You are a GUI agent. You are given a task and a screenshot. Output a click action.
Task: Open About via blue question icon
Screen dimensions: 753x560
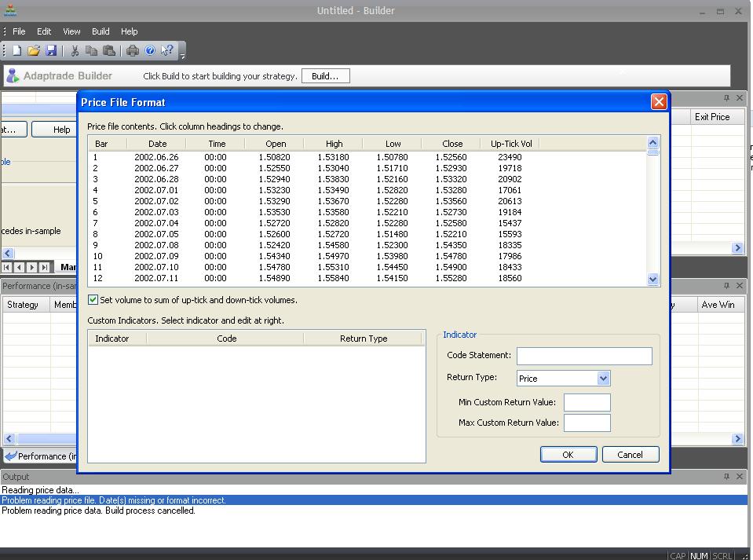[x=150, y=51]
